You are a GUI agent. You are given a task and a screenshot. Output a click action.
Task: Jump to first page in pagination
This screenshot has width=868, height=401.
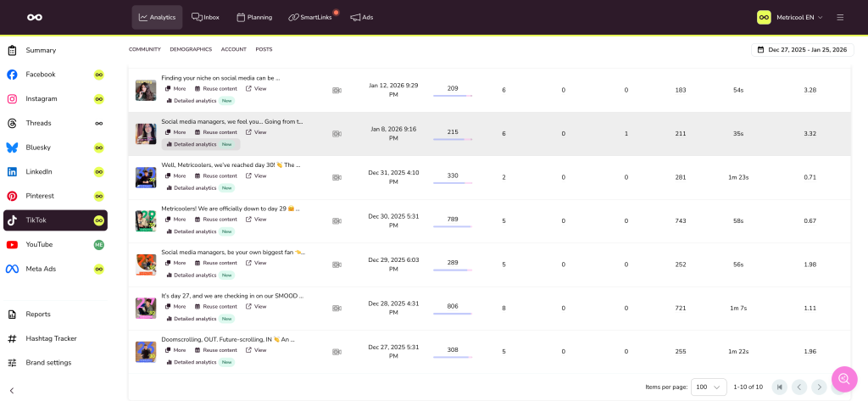point(779,387)
